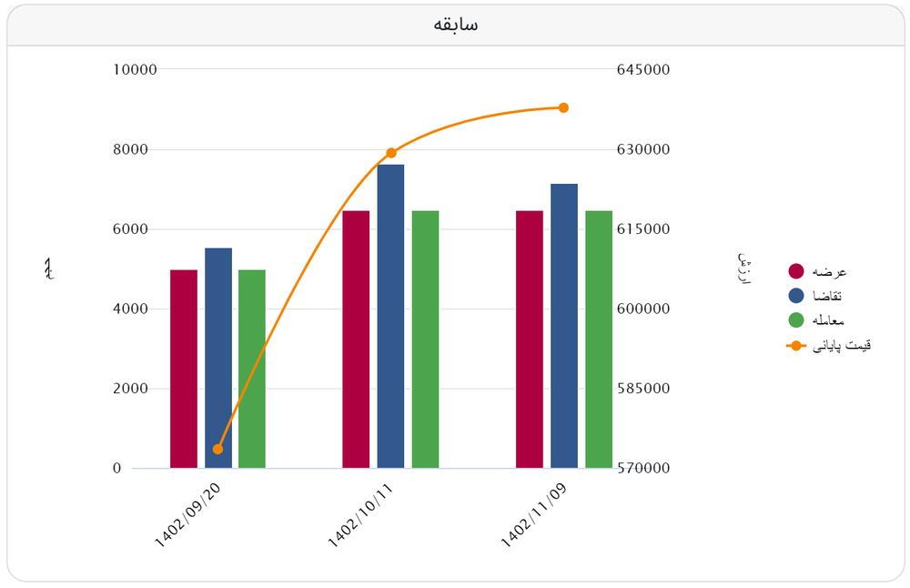Click the orange price point at 1402/11/09
Screen dimensions: 910x588
(x=563, y=107)
